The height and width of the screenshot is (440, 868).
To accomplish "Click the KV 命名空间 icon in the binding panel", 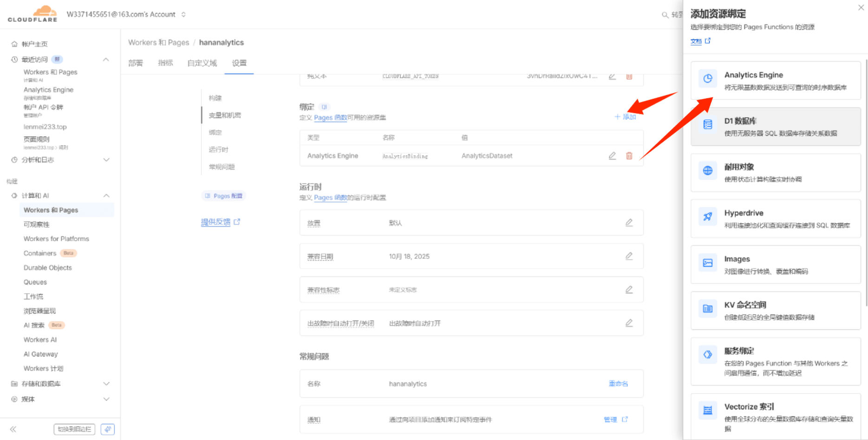I will pyautogui.click(x=707, y=309).
